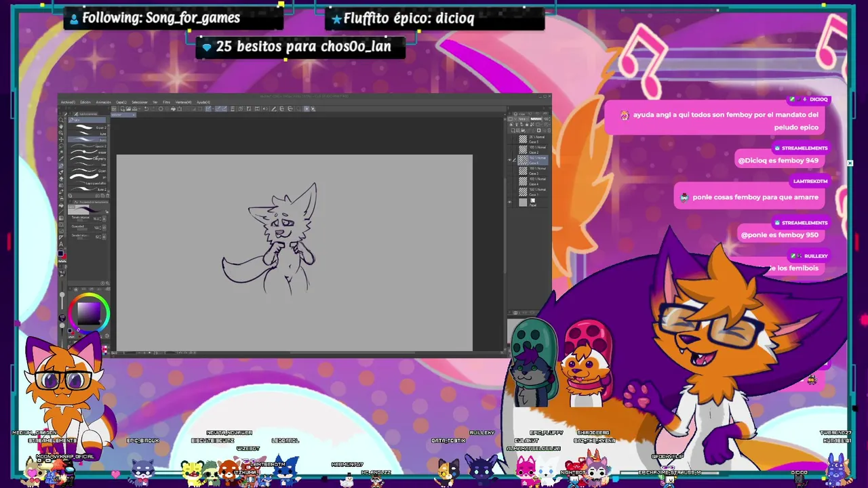868x488 pixels.
Task: Click the Save icon in command bar
Action: pos(134,109)
